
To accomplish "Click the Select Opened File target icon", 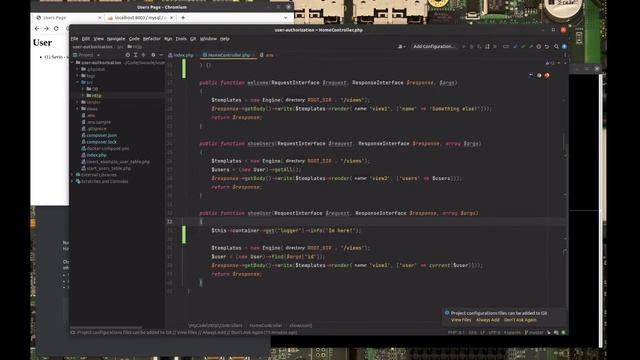I will tap(128, 55).
